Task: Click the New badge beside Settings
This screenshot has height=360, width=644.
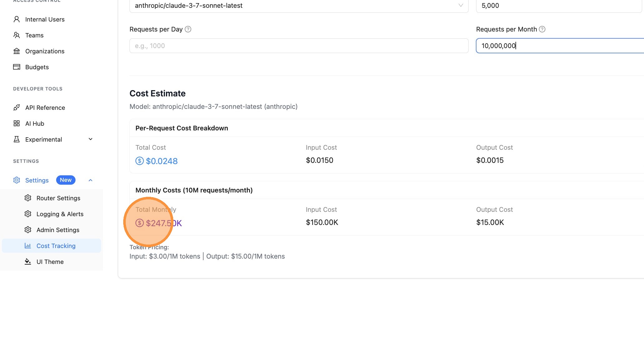Action: [66, 180]
